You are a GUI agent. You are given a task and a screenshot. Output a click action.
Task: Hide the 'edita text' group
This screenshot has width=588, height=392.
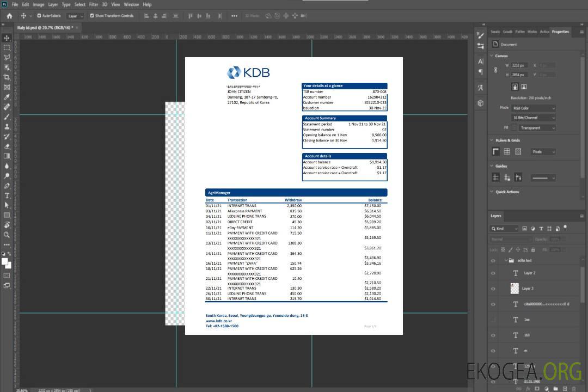click(493, 261)
